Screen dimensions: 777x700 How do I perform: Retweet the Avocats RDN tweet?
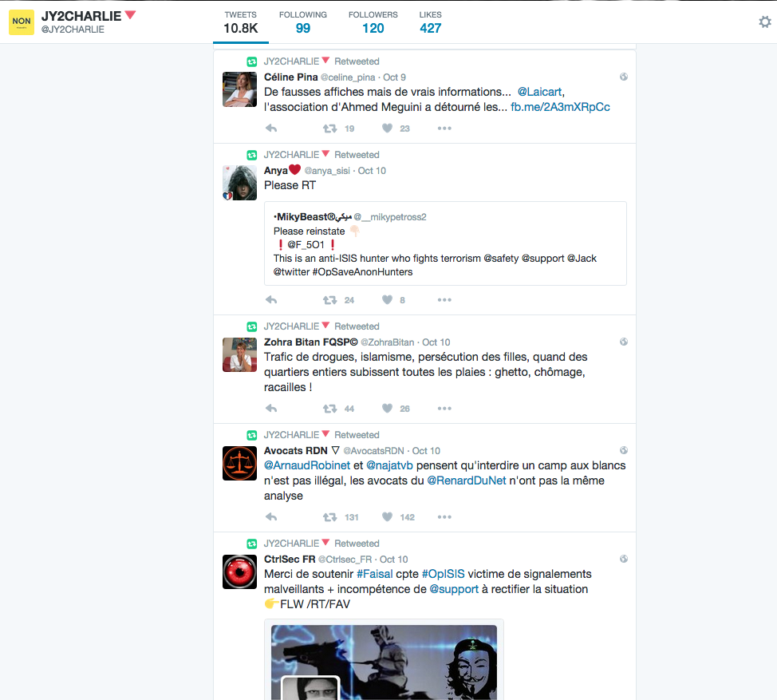(329, 517)
